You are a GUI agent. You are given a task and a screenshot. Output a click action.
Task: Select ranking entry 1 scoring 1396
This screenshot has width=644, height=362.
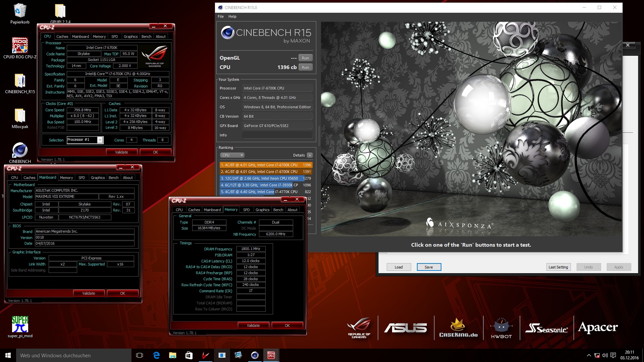266,165
